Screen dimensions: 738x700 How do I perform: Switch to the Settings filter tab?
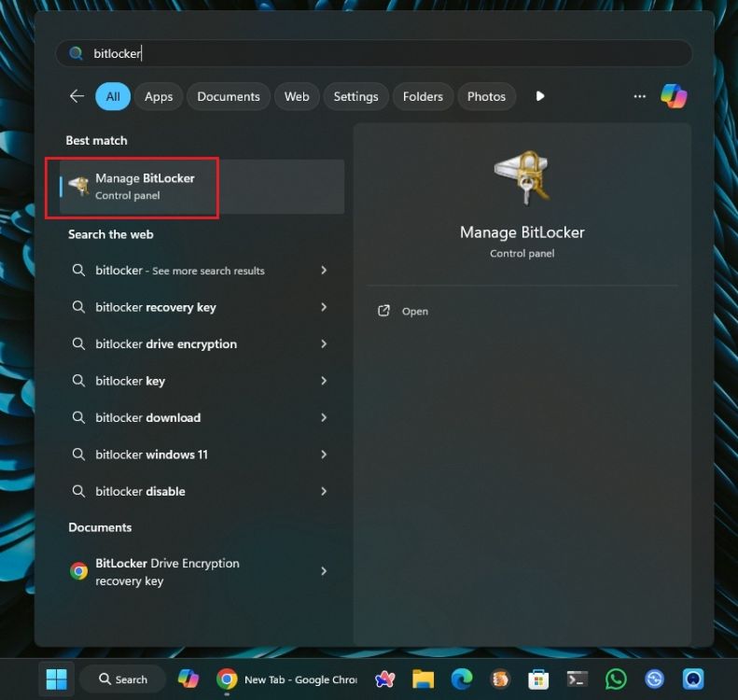(355, 96)
